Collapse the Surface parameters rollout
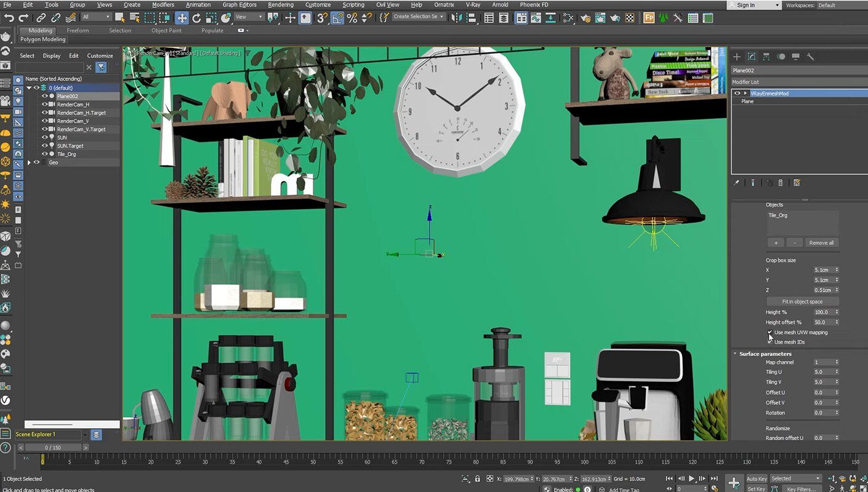The width and height of the screenshot is (868, 492). pos(765,354)
